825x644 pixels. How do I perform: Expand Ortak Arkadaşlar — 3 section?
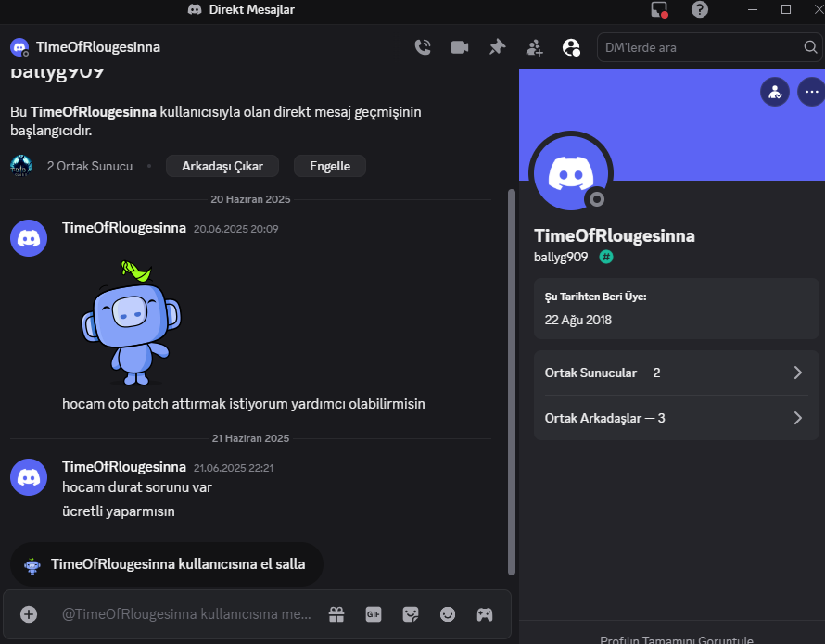pos(676,418)
